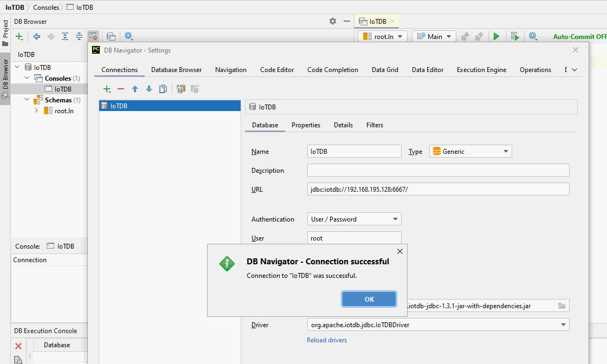The width and height of the screenshot is (607, 364).
Task: Open the Data Editor settings tab
Action: (428, 70)
